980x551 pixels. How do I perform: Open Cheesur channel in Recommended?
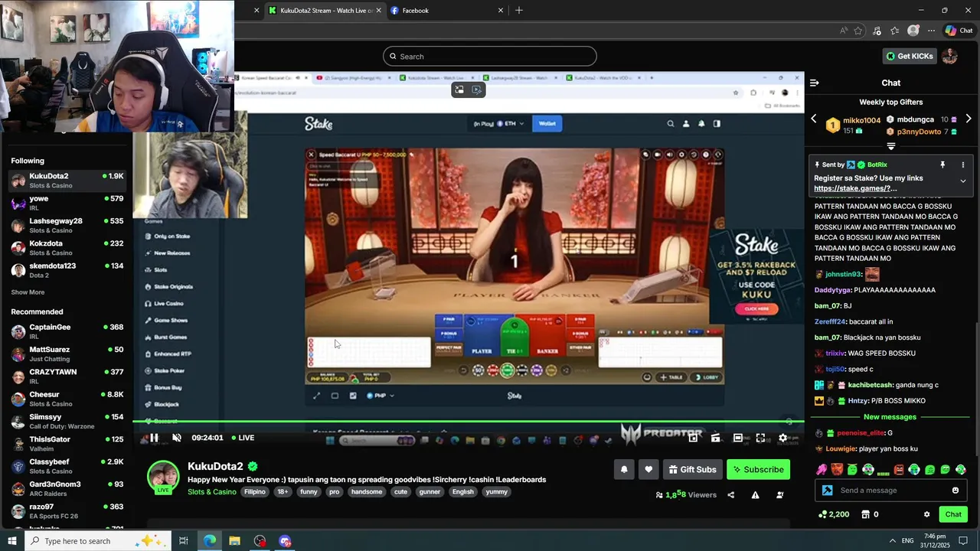(67, 399)
